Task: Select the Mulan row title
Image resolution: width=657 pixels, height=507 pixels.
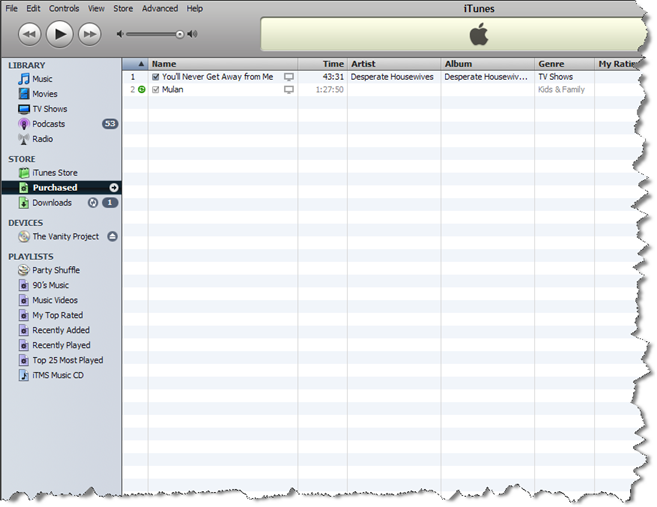Action: pyautogui.click(x=172, y=90)
